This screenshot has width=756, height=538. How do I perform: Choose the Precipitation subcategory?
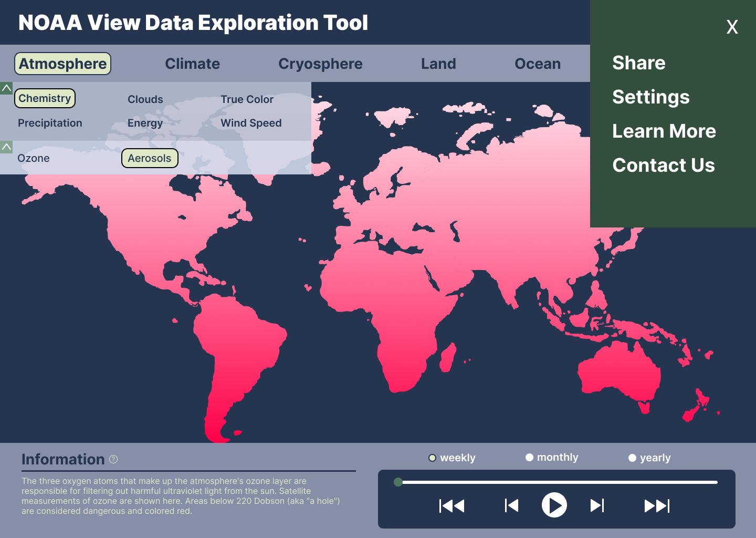(x=50, y=123)
